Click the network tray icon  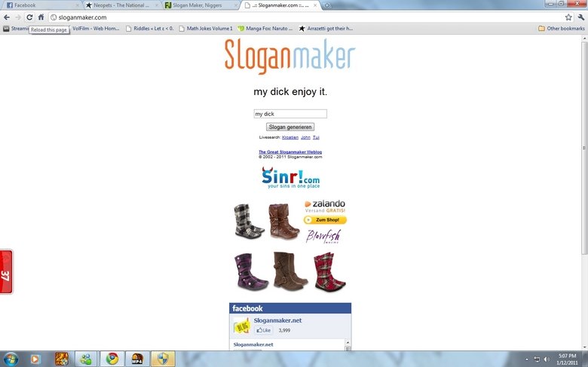click(537, 359)
